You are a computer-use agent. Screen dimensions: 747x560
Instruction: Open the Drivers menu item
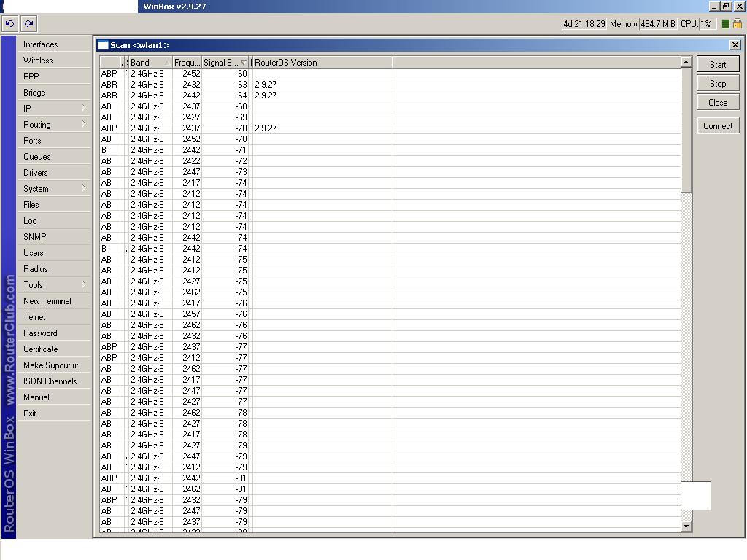point(54,172)
